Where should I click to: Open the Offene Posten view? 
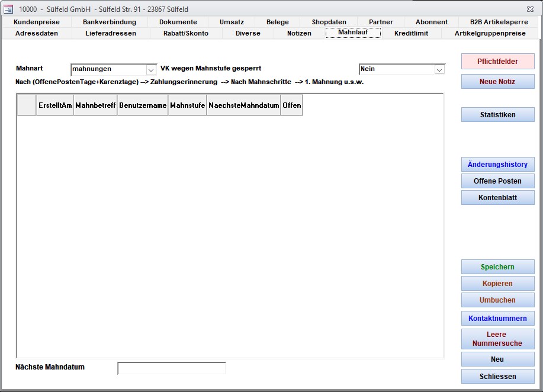click(497, 181)
